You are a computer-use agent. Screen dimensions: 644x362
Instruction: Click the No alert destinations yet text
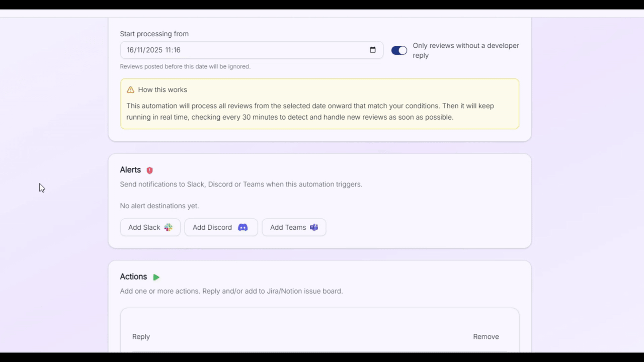[x=159, y=206]
